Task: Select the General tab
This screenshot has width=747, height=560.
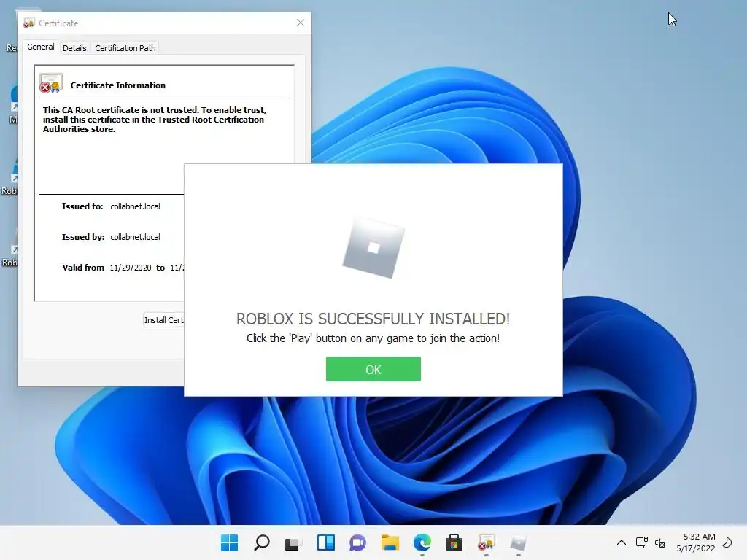Action: coord(41,47)
